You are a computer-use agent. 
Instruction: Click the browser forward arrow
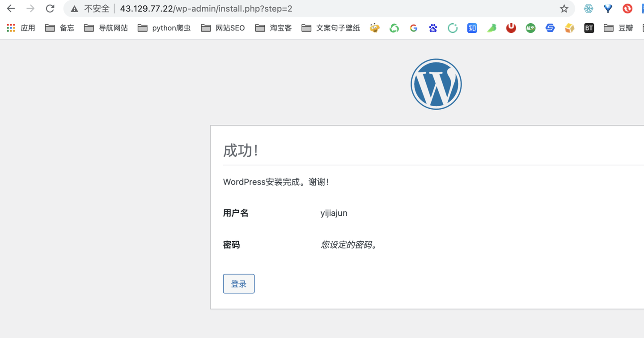(30, 9)
